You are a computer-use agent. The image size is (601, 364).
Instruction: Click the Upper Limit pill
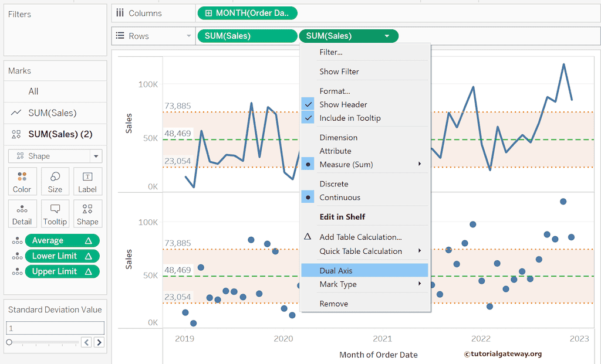[55, 271]
